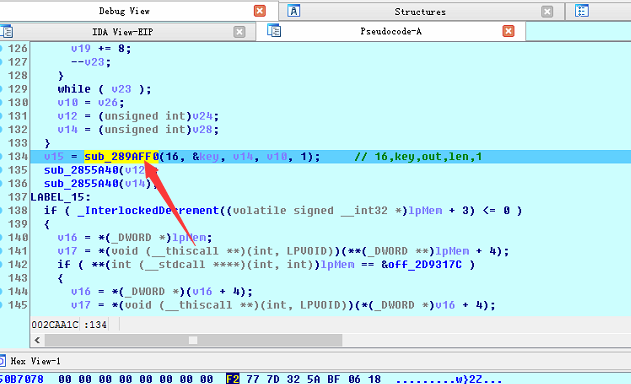Click breakpoint dot at line 134
The width and height of the screenshot is (631, 384).
coord(1,156)
